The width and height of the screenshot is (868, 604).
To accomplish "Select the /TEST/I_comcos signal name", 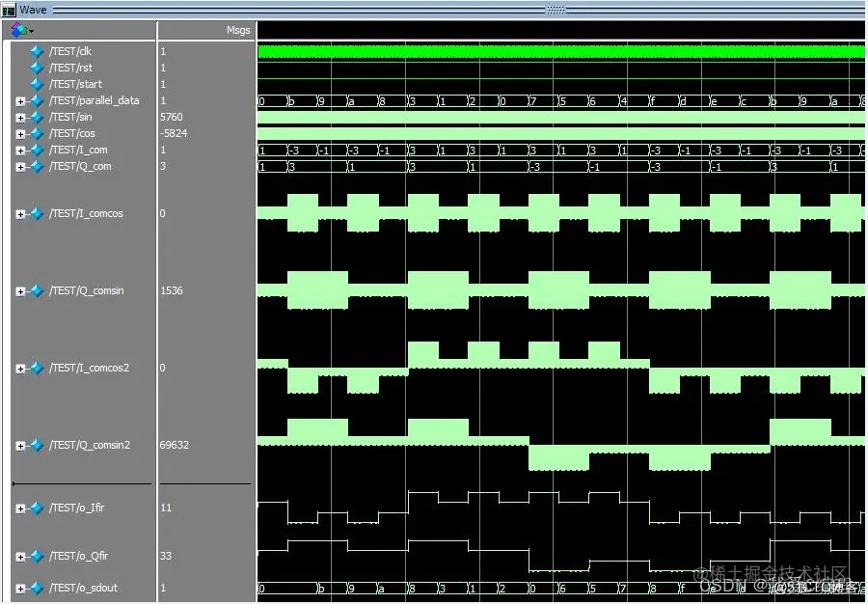I will (86, 213).
